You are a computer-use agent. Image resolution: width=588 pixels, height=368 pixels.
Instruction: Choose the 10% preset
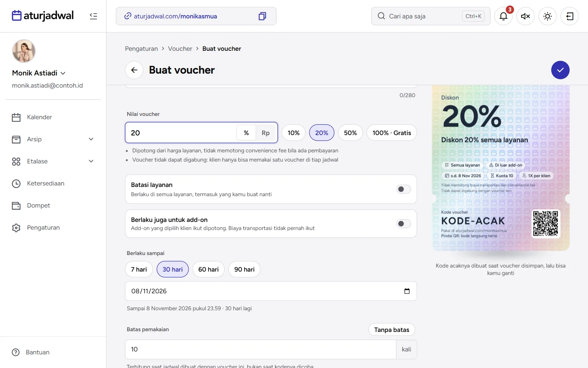(x=294, y=133)
